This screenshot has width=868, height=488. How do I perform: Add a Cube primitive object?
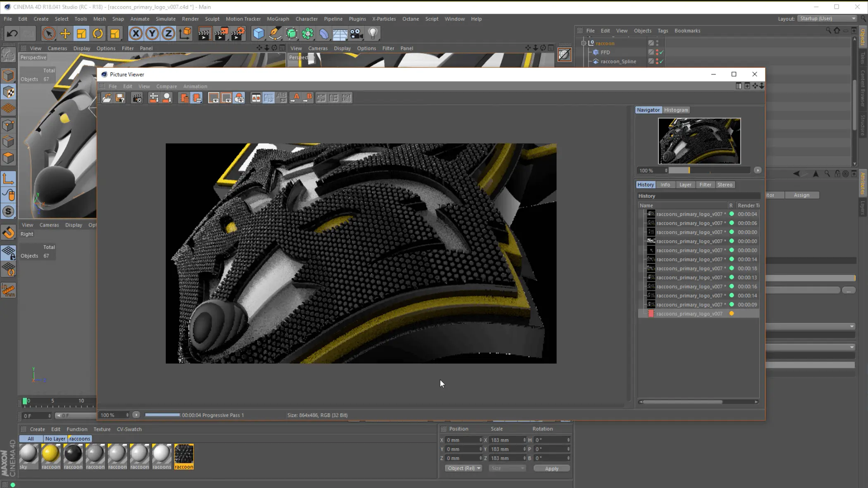tap(259, 33)
